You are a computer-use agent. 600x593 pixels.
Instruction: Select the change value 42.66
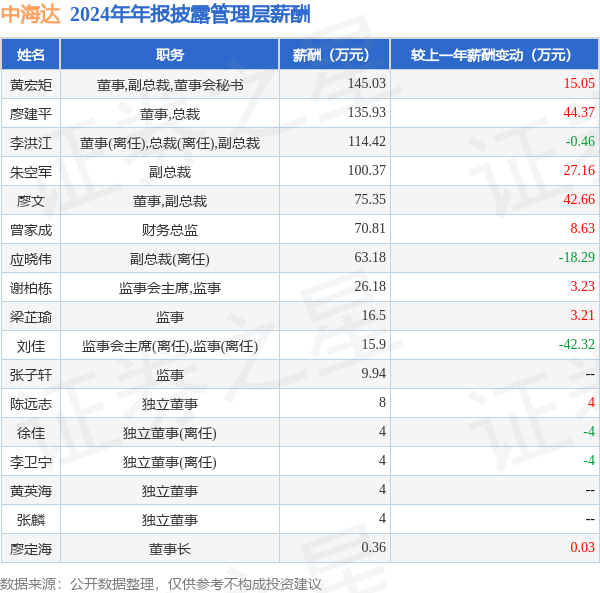click(x=579, y=200)
